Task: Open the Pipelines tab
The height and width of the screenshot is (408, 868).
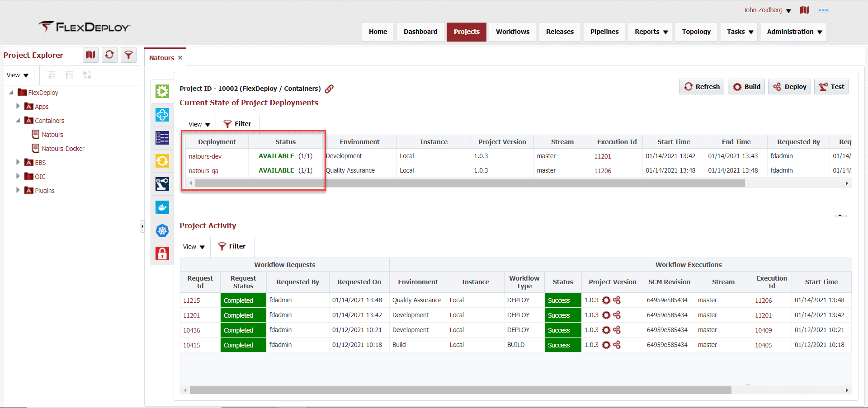Action: pyautogui.click(x=604, y=32)
